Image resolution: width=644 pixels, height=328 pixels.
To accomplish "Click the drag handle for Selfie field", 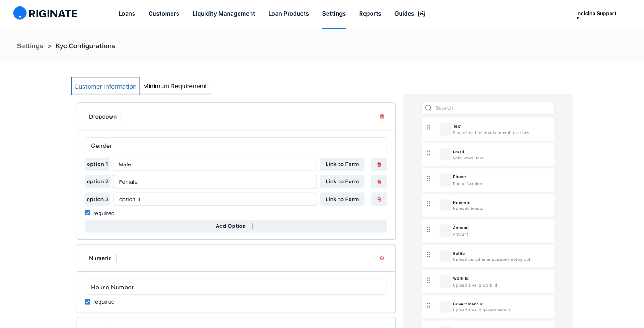I will (x=429, y=255).
